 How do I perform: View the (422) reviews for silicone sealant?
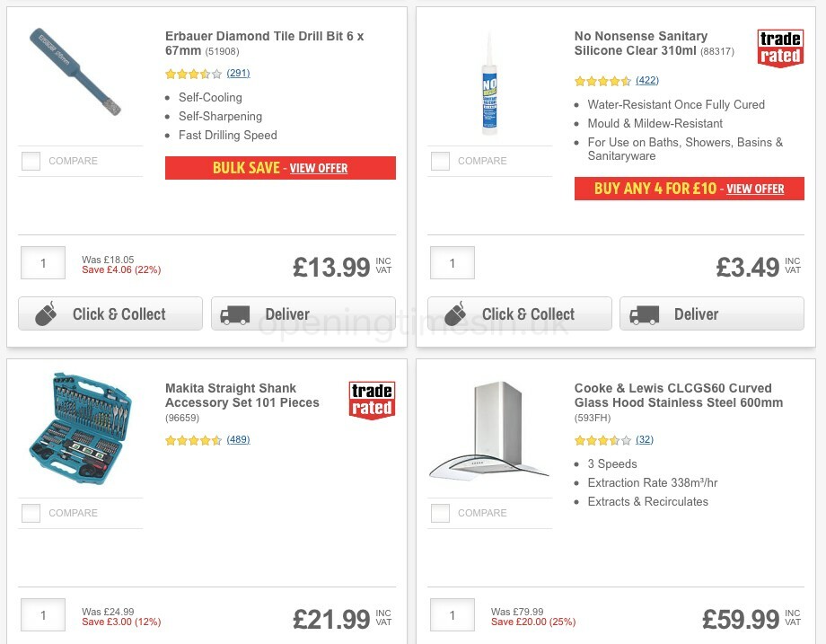(646, 80)
